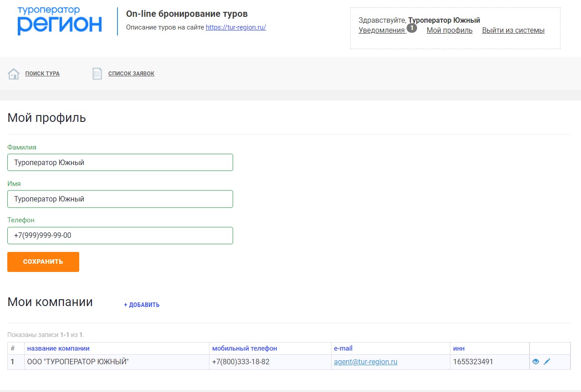581x392 pixels.
Task: Click the house icon beside Поиск тура
Action: 14,74
